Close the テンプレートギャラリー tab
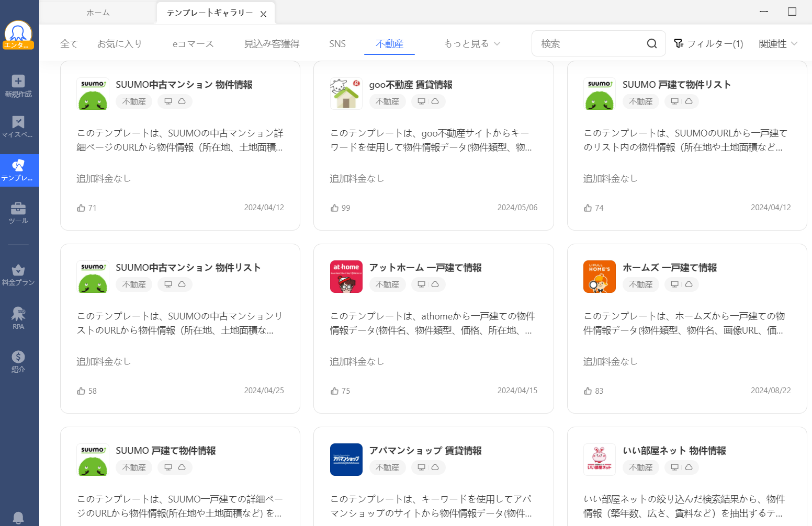This screenshot has height=526, width=812. click(264, 13)
